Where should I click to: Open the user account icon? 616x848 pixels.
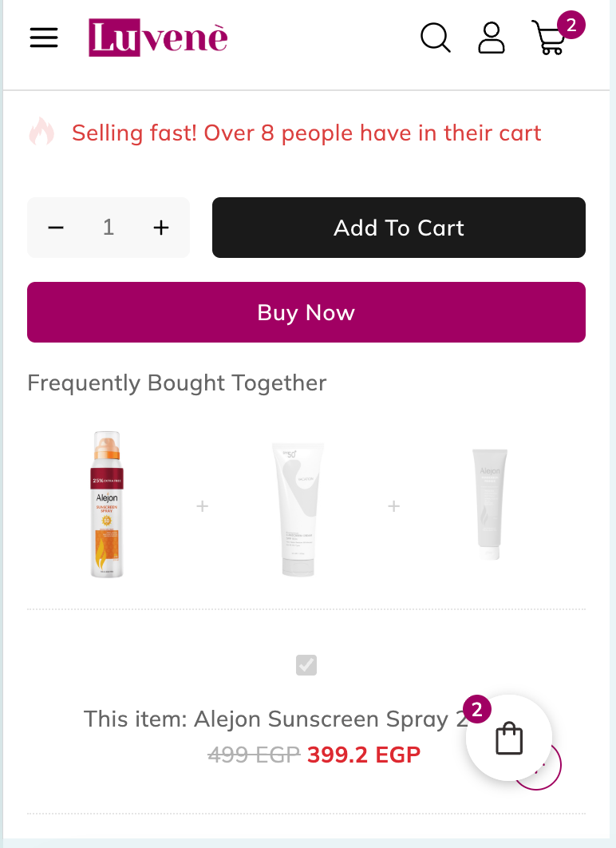(x=492, y=38)
